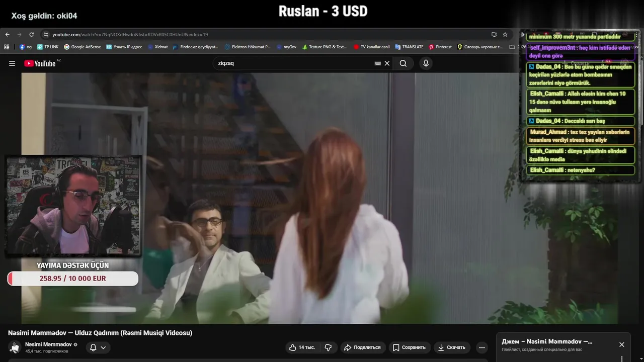The width and height of the screenshot is (644, 362).
Task: Open the TRANSLATE bookmark
Action: [409, 47]
